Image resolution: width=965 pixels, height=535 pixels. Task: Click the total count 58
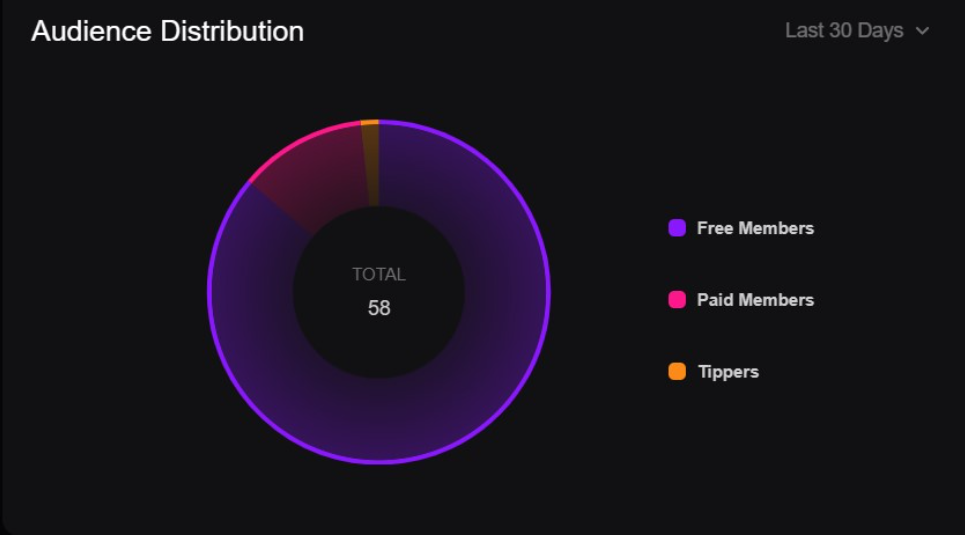tap(378, 308)
